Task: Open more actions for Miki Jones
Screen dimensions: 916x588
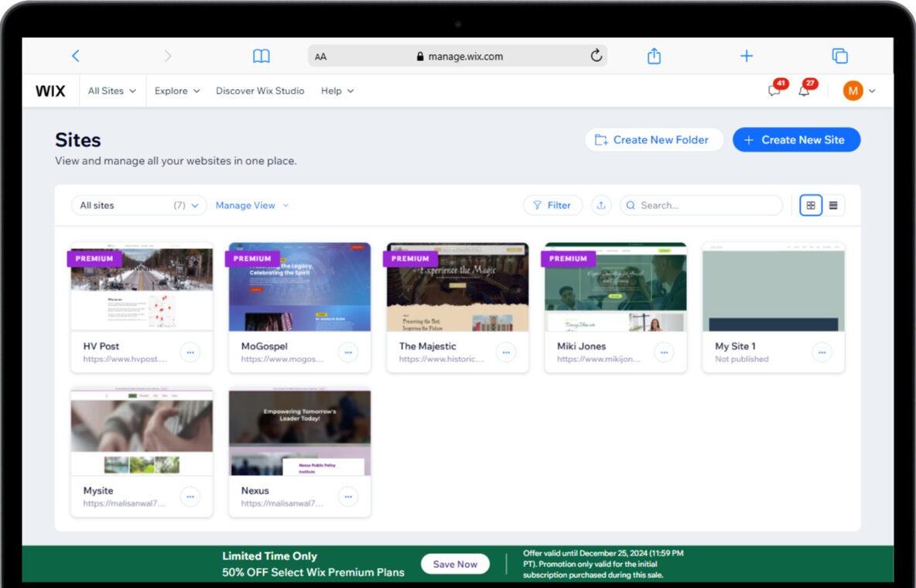Action: point(665,353)
